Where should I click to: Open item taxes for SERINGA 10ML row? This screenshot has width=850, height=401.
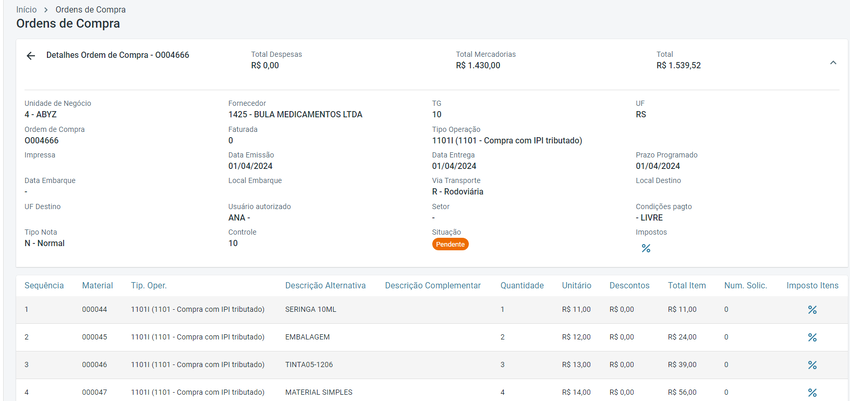812,310
